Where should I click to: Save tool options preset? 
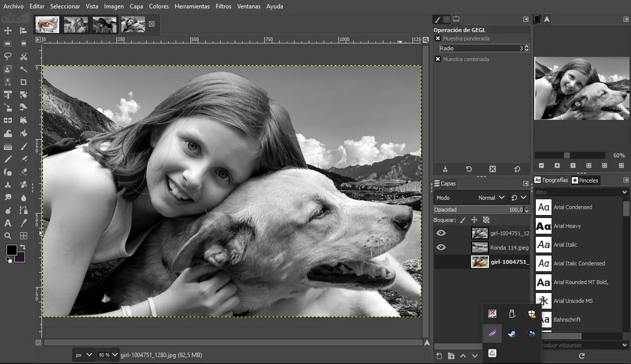click(x=445, y=169)
